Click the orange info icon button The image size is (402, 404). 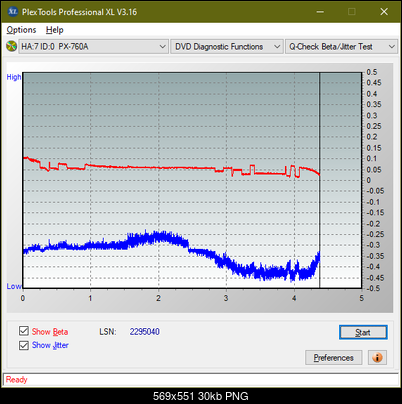coord(377,358)
